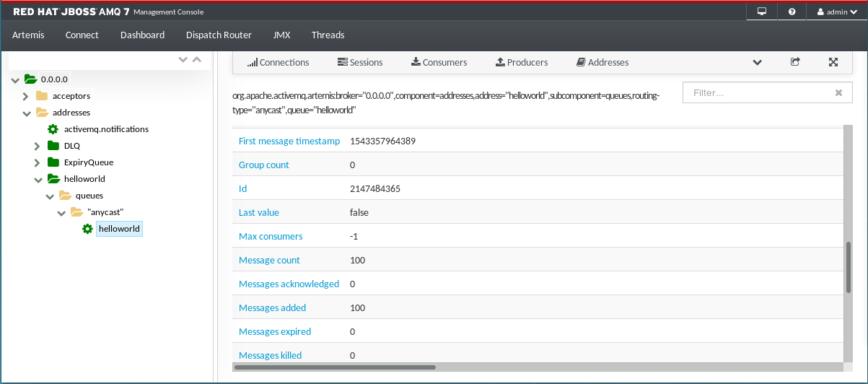The height and width of the screenshot is (384, 868).
Task: Collapse the helloworld address node
Action: (x=38, y=179)
